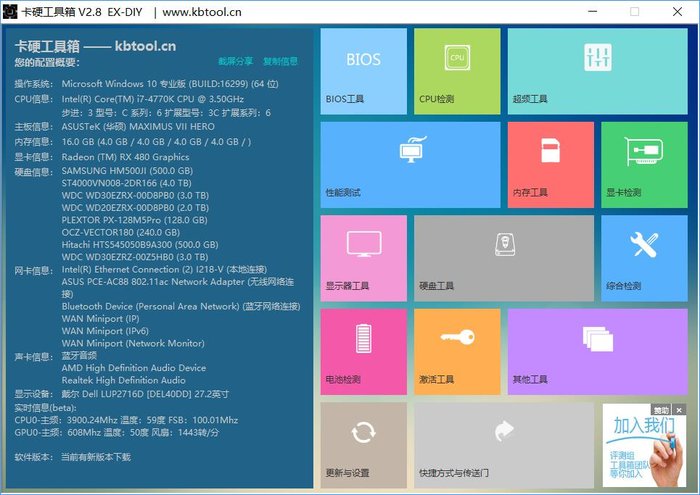Select the ST4000VN008-2DR166 disk entry
Image resolution: width=700 pixels, height=495 pixels.
[x=126, y=183]
